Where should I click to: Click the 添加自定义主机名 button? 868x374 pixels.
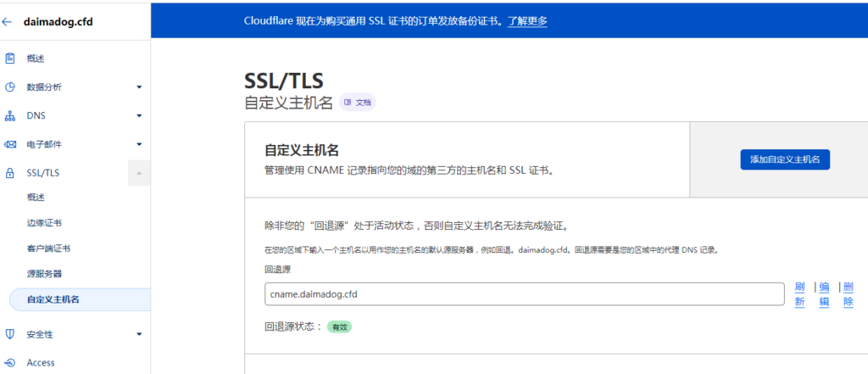(785, 159)
